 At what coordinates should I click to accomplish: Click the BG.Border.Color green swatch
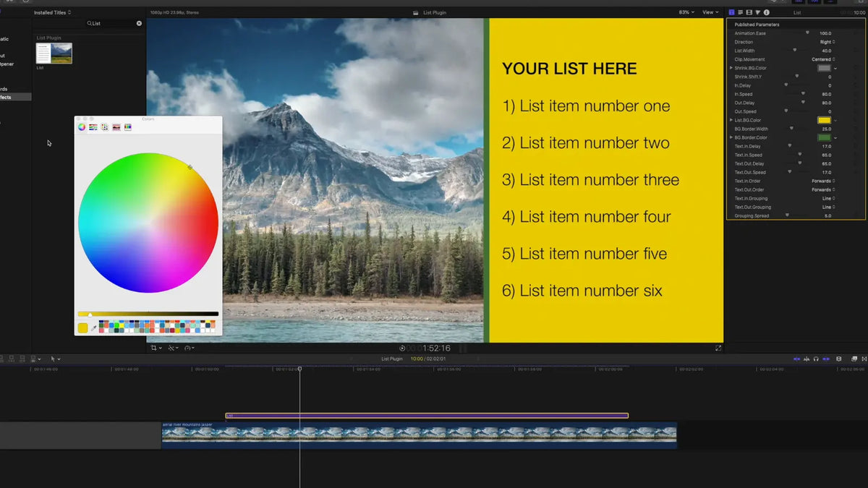click(824, 137)
